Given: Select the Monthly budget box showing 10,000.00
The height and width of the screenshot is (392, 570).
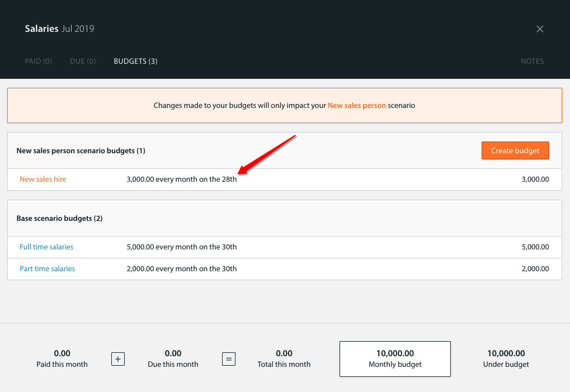Looking at the screenshot, I should point(394,358).
